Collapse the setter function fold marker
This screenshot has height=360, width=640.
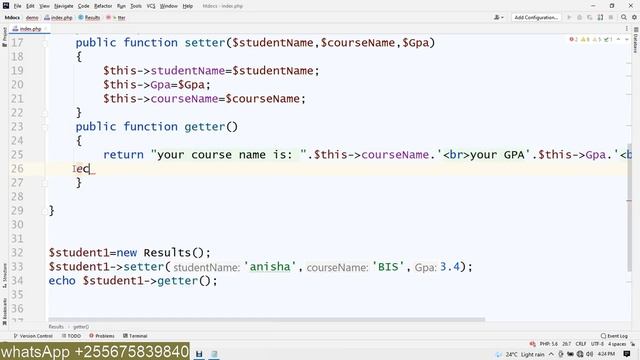pyautogui.click(x=45, y=43)
